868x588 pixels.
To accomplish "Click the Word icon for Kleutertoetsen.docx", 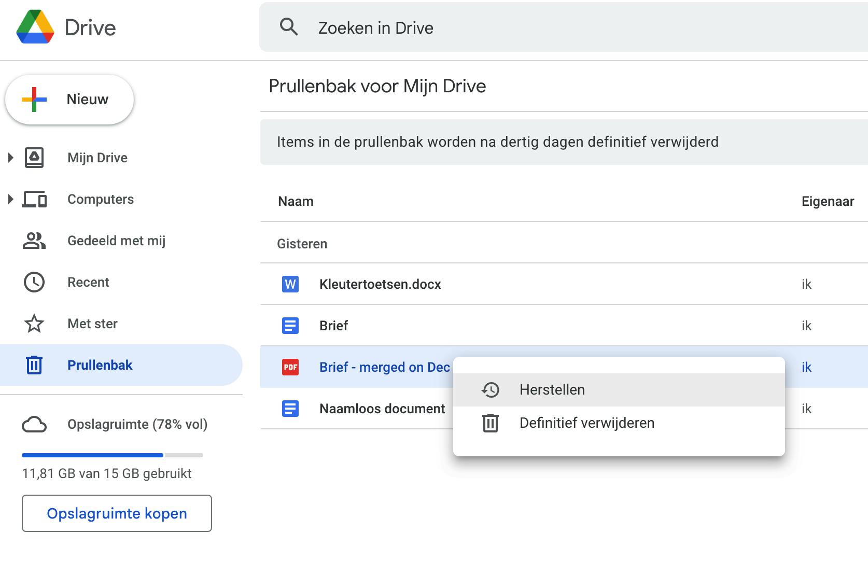I will point(290,284).
